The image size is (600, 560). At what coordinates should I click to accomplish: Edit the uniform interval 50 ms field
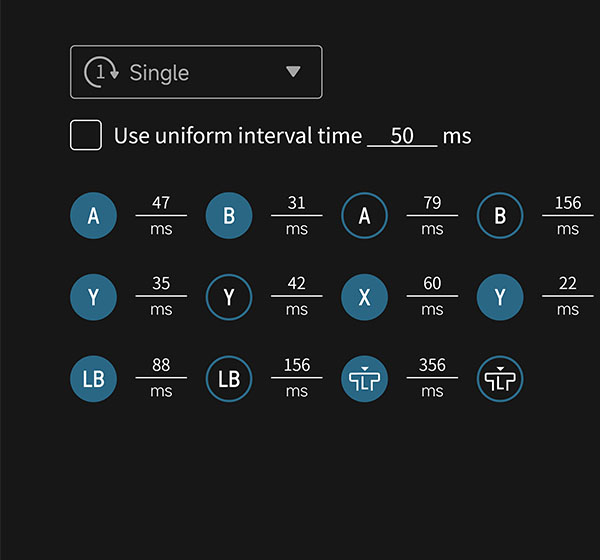point(402,136)
